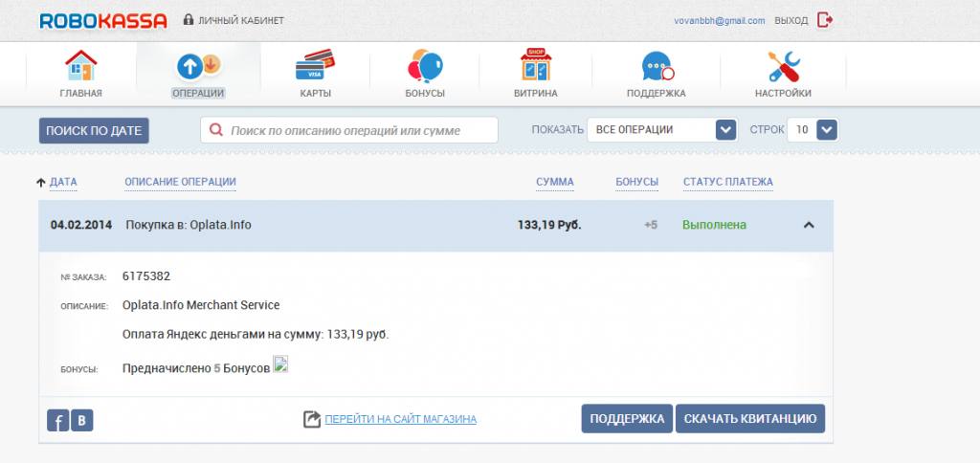This screenshot has height=463, width=980.
Task: Open the Строк rows count dropdown
Action: point(827,130)
